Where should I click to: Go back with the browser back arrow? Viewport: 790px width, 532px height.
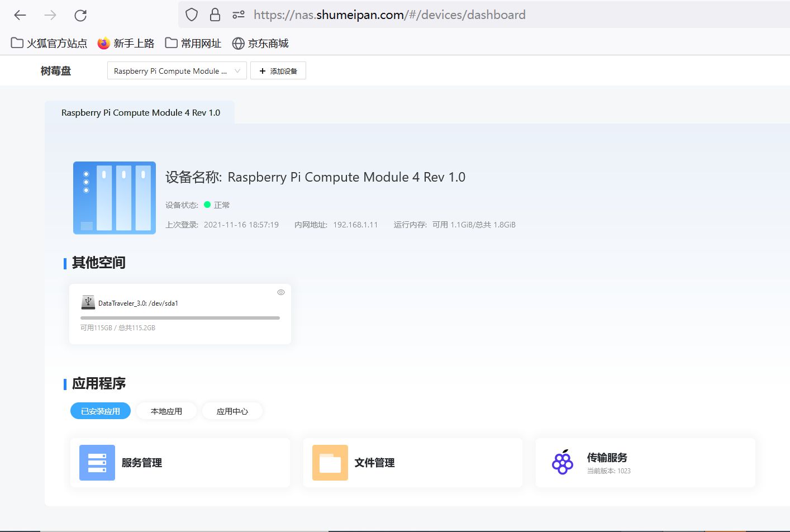pos(20,15)
